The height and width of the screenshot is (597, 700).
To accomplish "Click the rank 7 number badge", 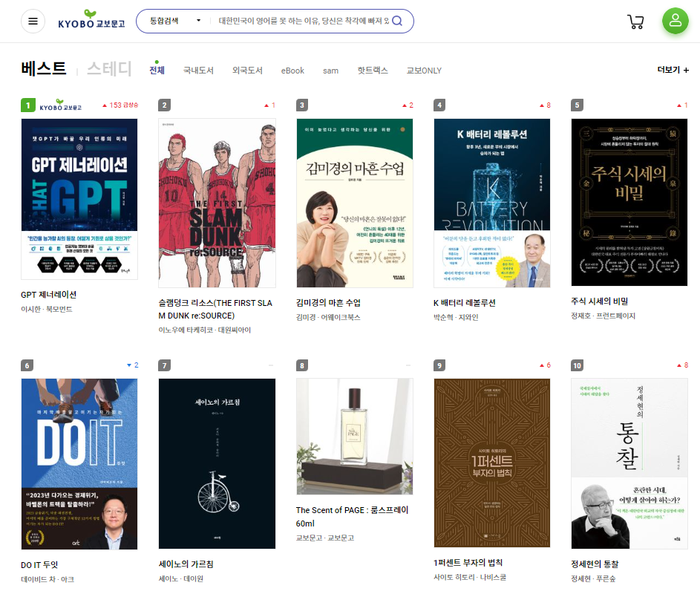I will (164, 366).
